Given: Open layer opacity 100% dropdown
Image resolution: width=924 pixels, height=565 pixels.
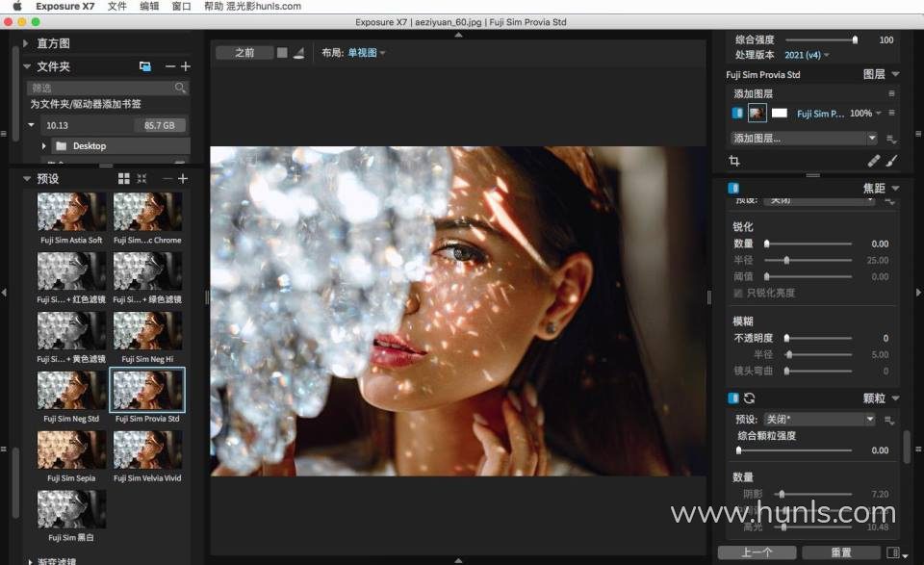Looking at the screenshot, I should 865,114.
